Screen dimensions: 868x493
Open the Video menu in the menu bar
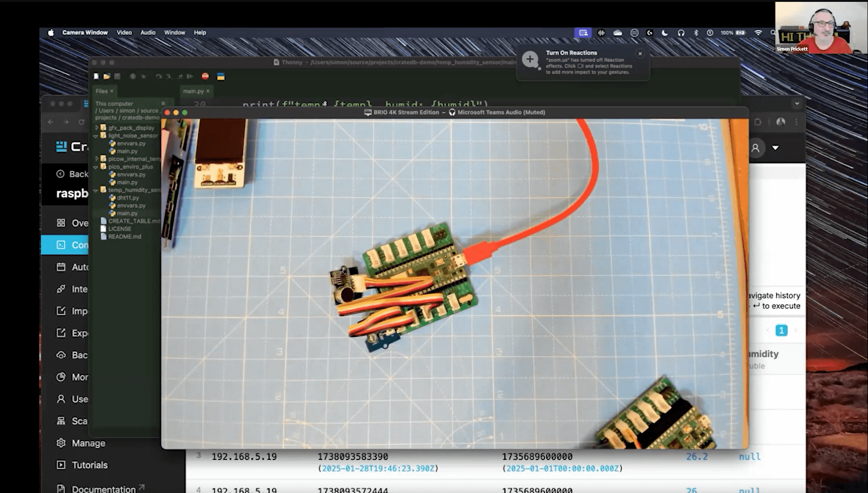tap(124, 33)
